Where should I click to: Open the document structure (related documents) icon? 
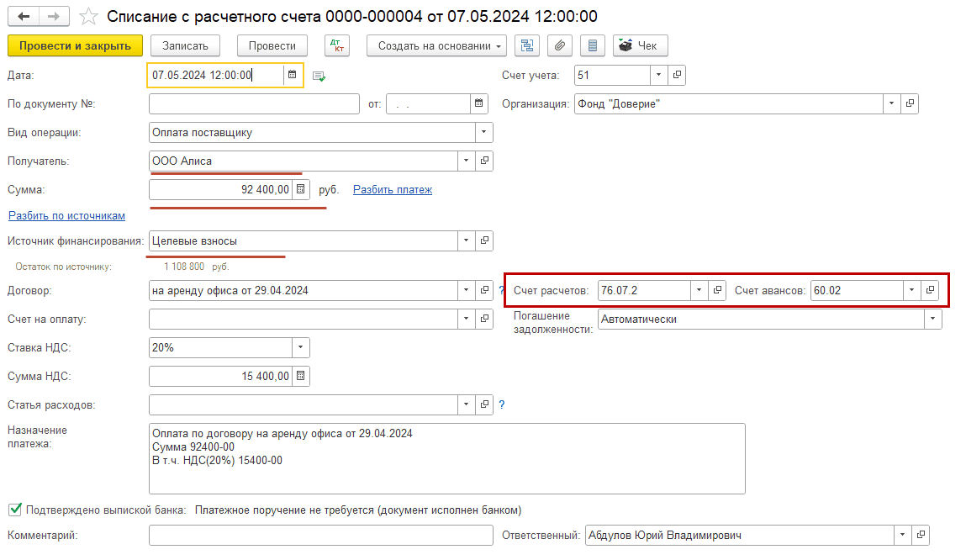(x=527, y=45)
